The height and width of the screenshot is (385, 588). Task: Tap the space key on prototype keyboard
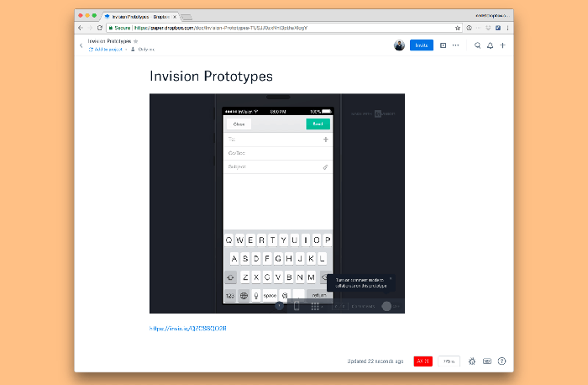pyautogui.click(x=270, y=296)
